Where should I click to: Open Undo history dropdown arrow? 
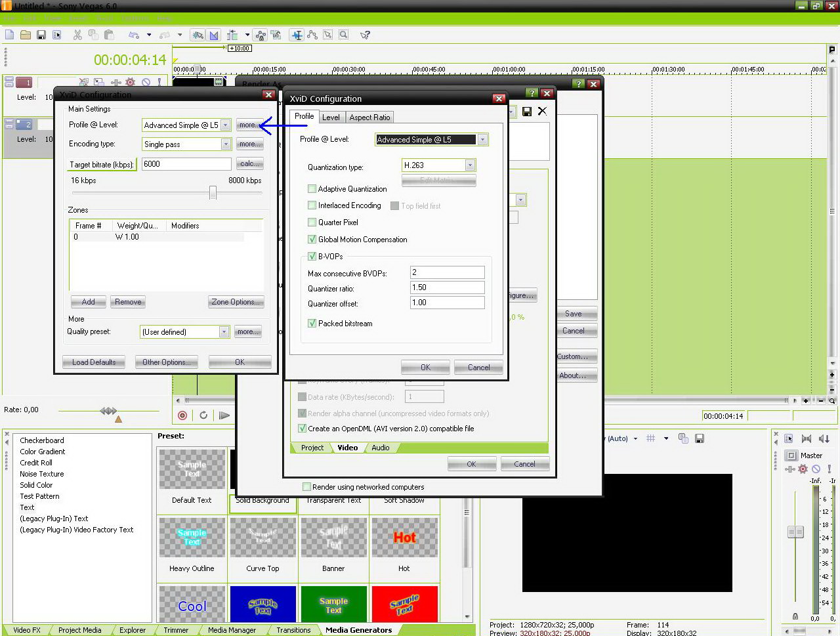coord(149,35)
